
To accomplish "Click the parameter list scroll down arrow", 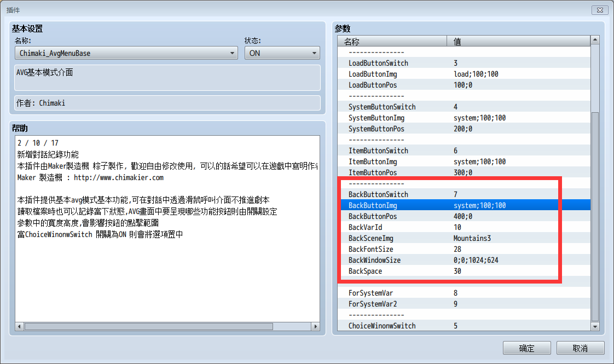I will 595,326.
